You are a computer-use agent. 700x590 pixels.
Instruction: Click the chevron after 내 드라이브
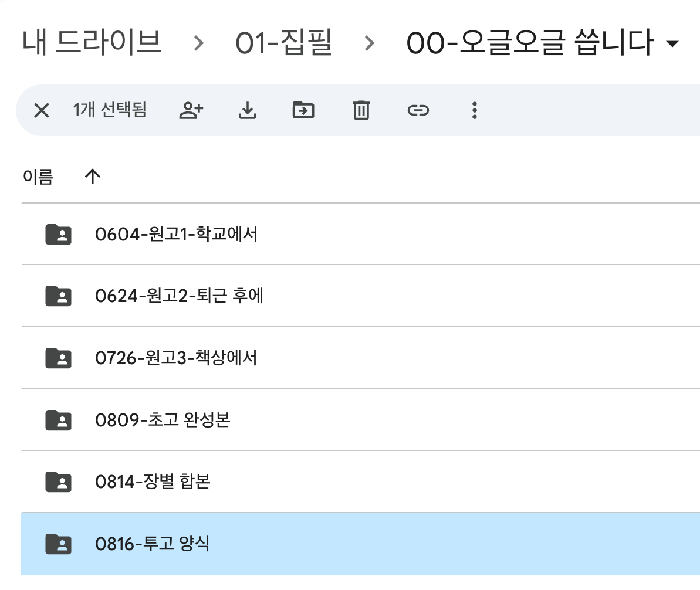tap(199, 43)
